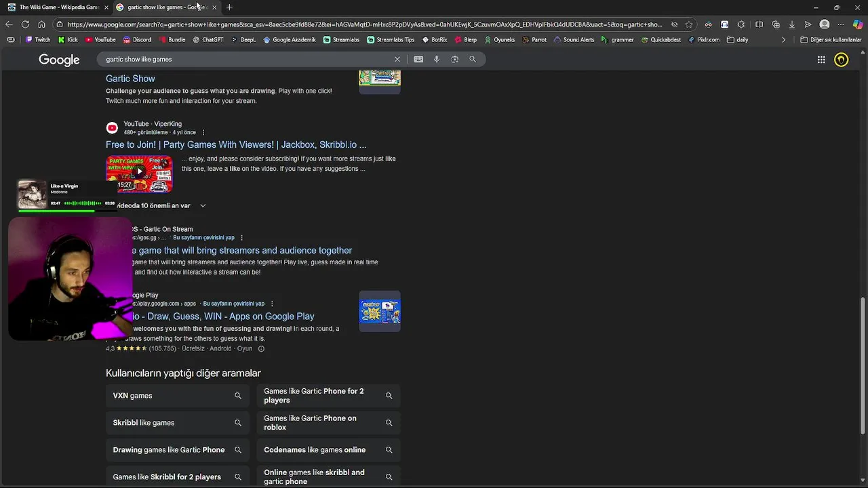The image size is (868, 488).
Task: Close the gartic show like games tab
Action: tap(214, 7)
